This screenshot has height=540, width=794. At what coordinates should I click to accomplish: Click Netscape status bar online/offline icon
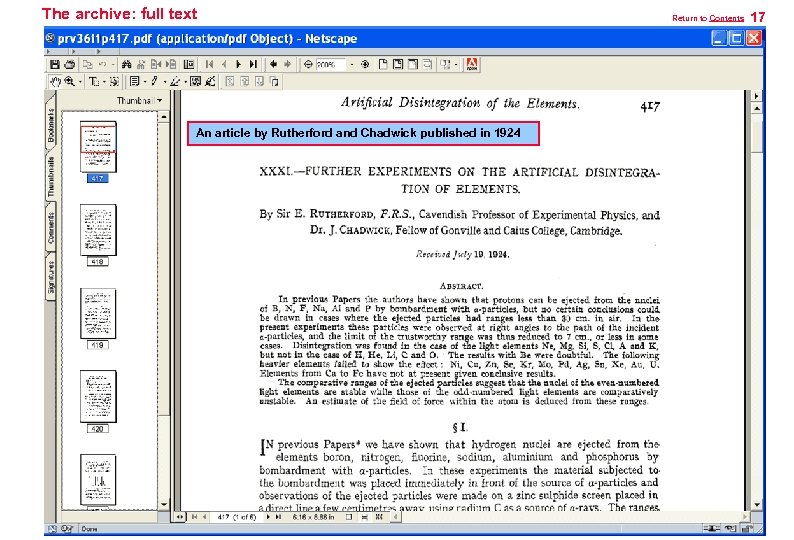(711, 528)
